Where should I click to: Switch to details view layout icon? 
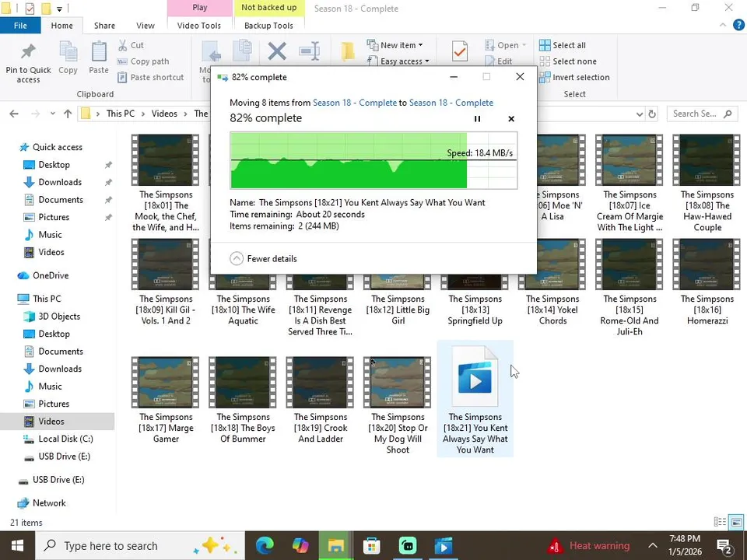pos(720,523)
